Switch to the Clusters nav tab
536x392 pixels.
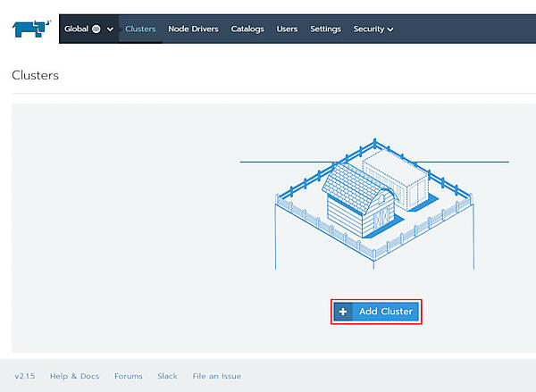point(140,29)
